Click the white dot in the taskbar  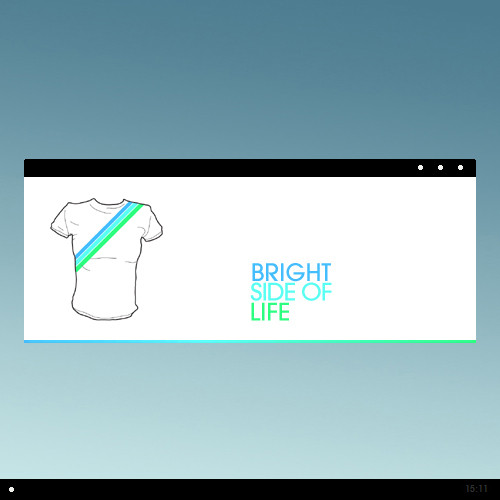tap(11, 490)
